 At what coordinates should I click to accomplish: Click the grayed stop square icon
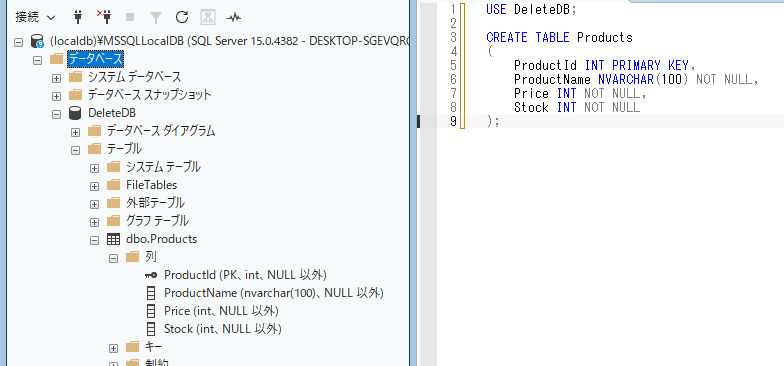[130, 18]
